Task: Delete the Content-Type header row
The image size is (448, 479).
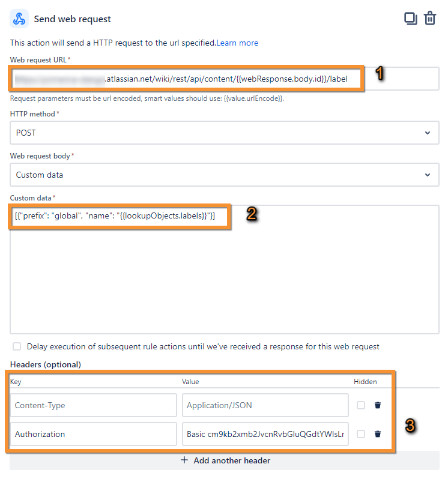Action: click(378, 405)
